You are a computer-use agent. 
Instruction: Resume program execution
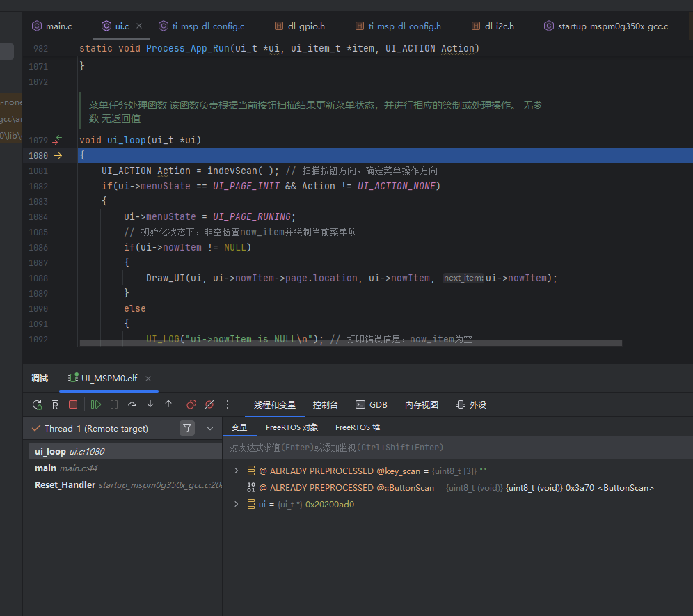[96, 404]
